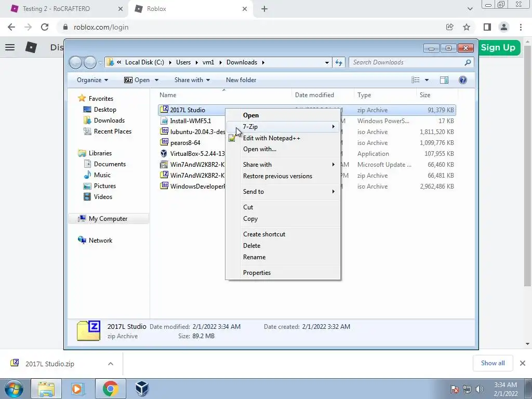Image resolution: width=532 pixels, height=399 pixels.
Task: Open the Documents library
Action: click(x=110, y=164)
